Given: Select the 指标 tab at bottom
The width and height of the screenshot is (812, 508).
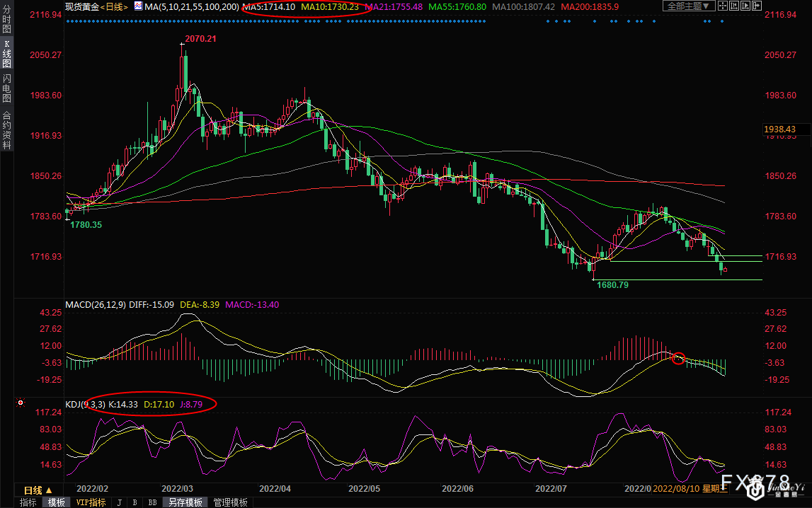Looking at the screenshot, I should click(x=28, y=502).
